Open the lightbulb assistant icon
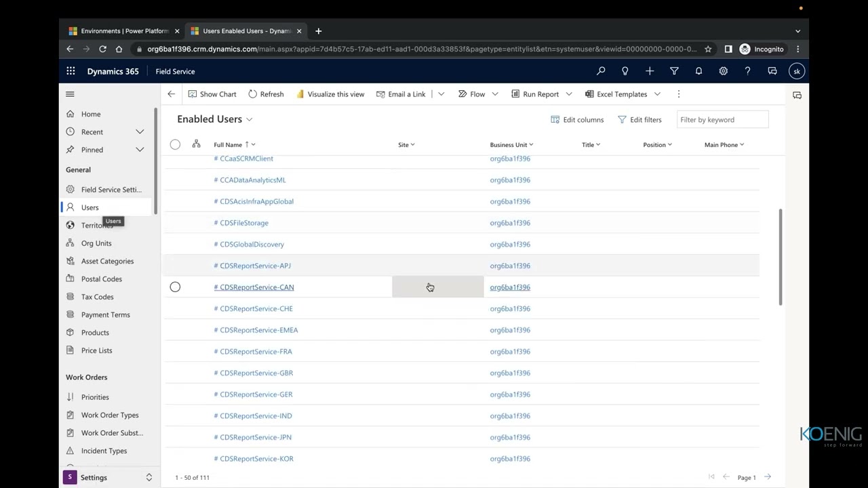 pos(625,71)
